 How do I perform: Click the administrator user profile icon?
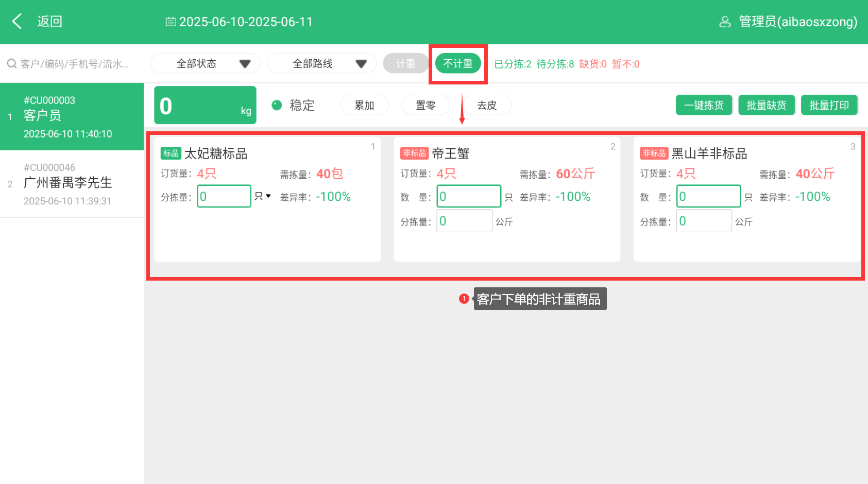click(x=725, y=22)
